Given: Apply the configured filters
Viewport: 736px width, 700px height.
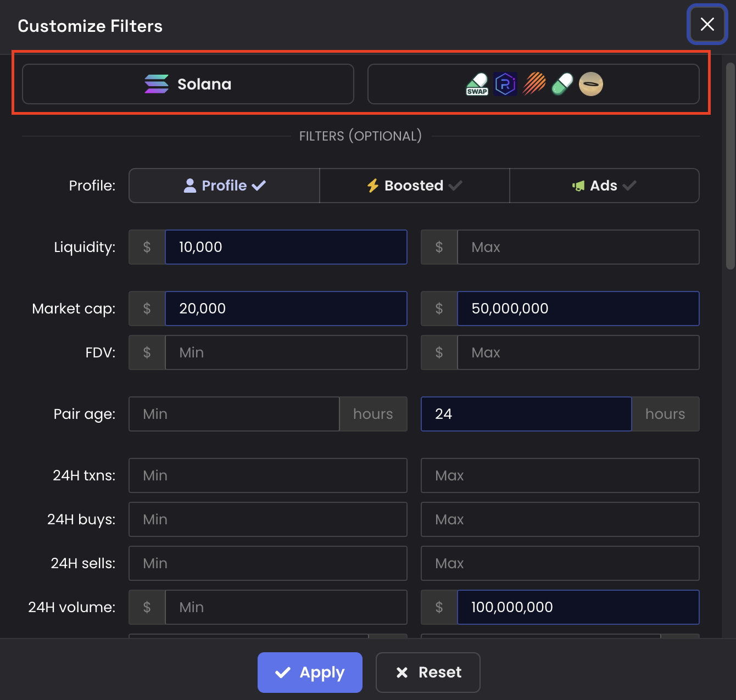Looking at the screenshot, I should tap(310, 673).
